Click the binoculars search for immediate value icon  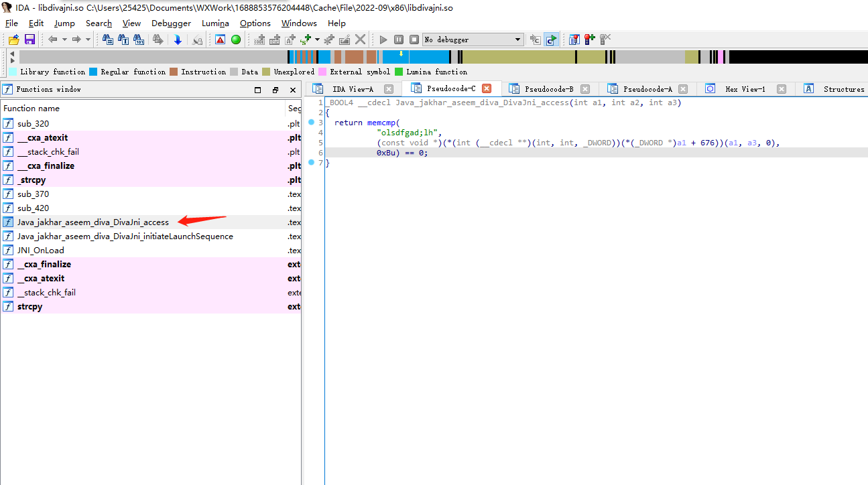[107, 40]
